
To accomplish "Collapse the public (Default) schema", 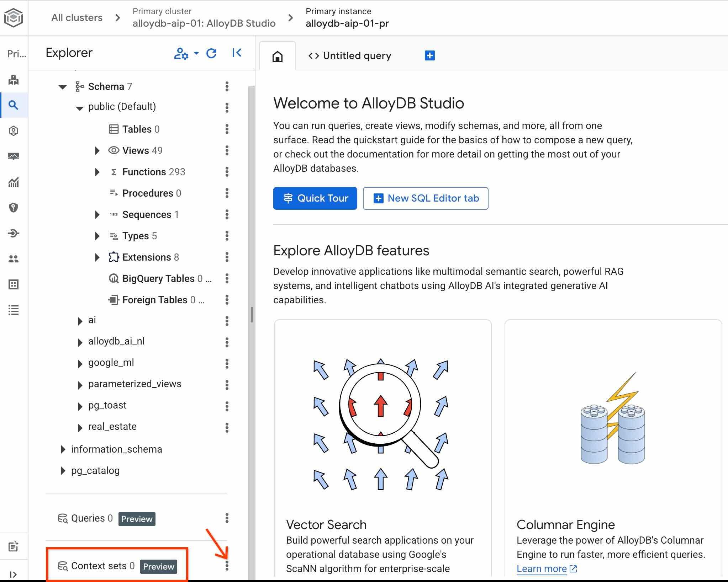I will click(80, 107).
